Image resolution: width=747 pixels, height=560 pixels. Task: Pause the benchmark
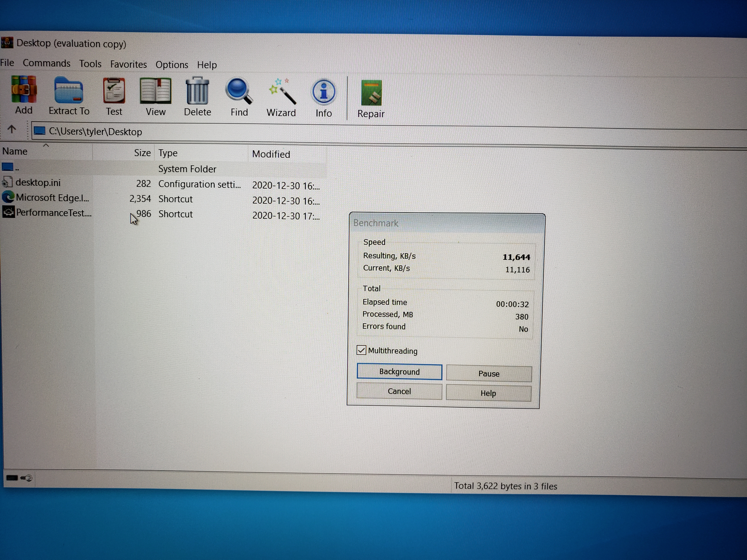[x=489, y=374]
